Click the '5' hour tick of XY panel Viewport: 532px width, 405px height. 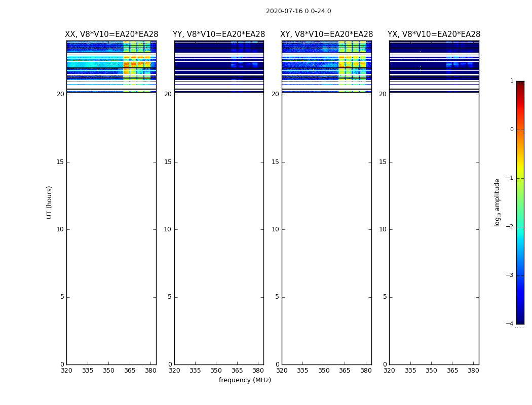coord(277,297)
